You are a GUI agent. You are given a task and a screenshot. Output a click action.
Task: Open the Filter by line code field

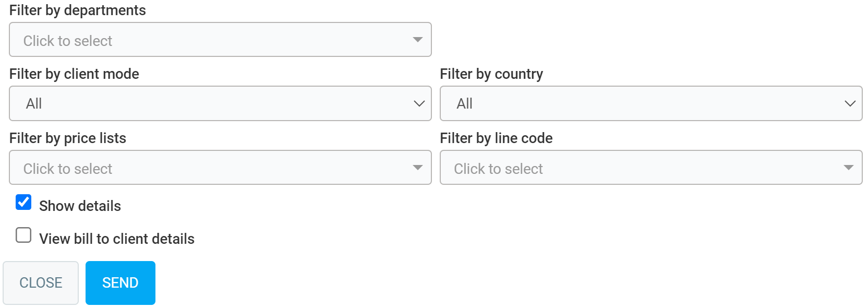point(642,168)
